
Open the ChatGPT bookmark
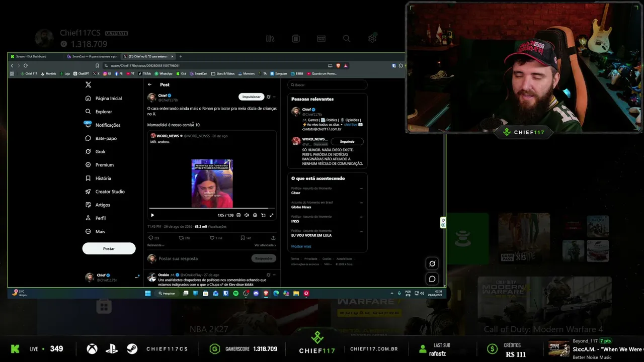81,73
